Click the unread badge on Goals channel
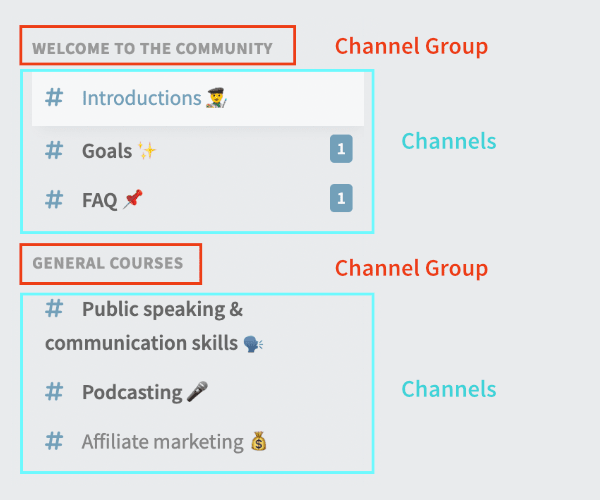Viewport: 600px width, 500px height. [x=341, y=149]
